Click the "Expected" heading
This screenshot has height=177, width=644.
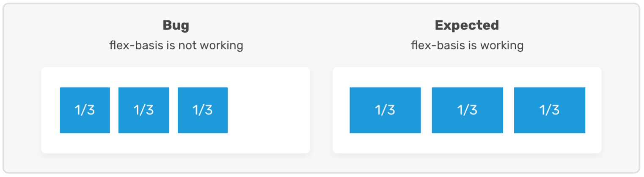pyautogui.click(x=467, y=25)
